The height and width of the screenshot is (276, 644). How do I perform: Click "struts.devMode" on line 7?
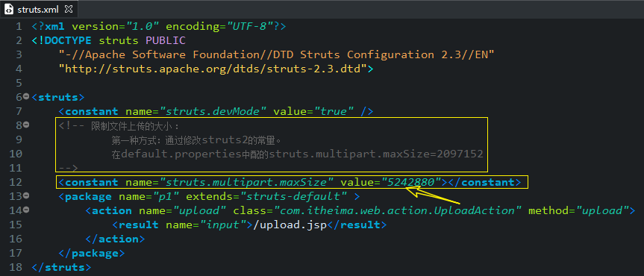coord(213,111)
